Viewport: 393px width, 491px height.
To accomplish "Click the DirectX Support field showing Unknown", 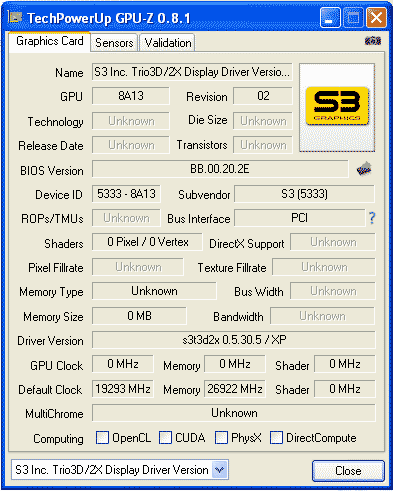I will click(x=333, y=242).
